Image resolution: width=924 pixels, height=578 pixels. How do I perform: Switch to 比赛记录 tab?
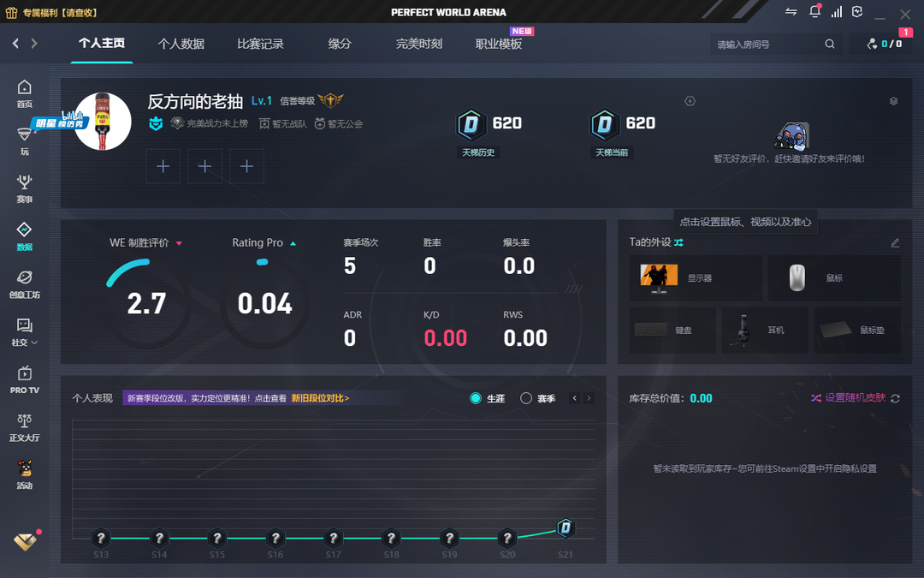tap(260, 44)
